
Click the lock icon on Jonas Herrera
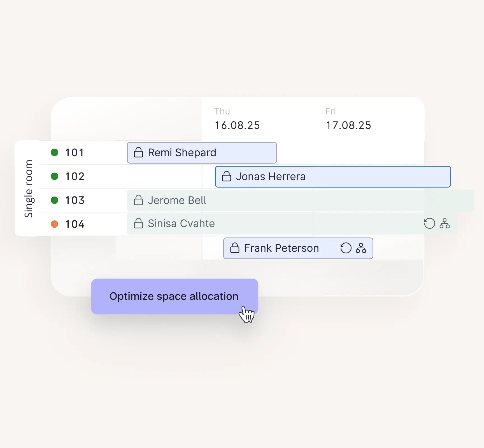click(x=226, y=176)
